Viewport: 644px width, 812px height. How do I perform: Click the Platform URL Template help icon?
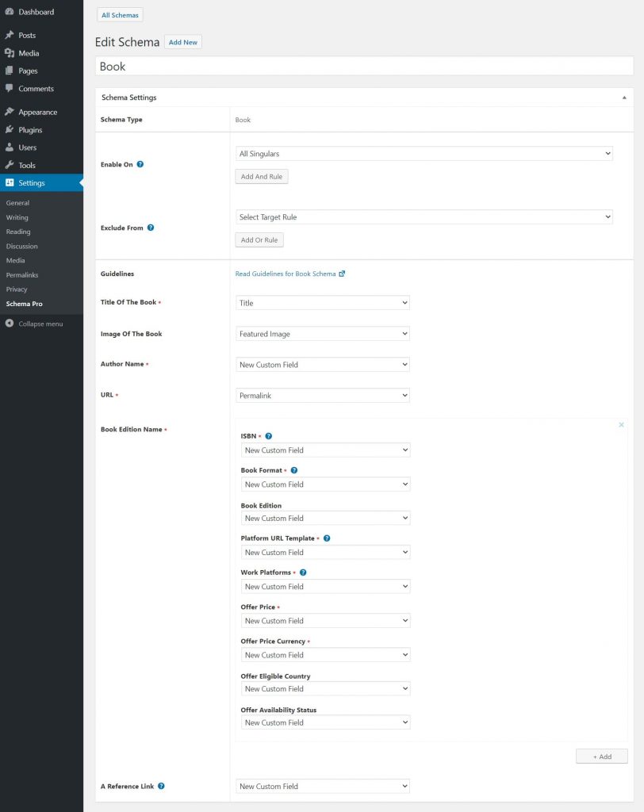click(x=327, y=538)
